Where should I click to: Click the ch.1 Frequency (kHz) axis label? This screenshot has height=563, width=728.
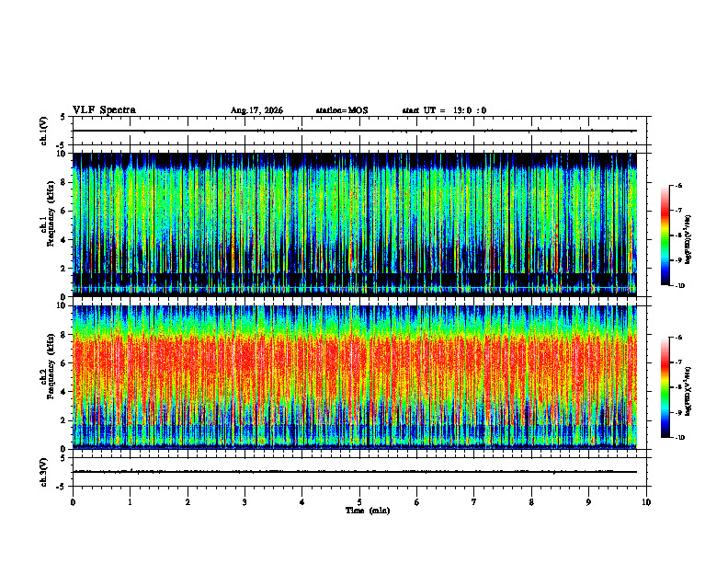coord(51,224)
